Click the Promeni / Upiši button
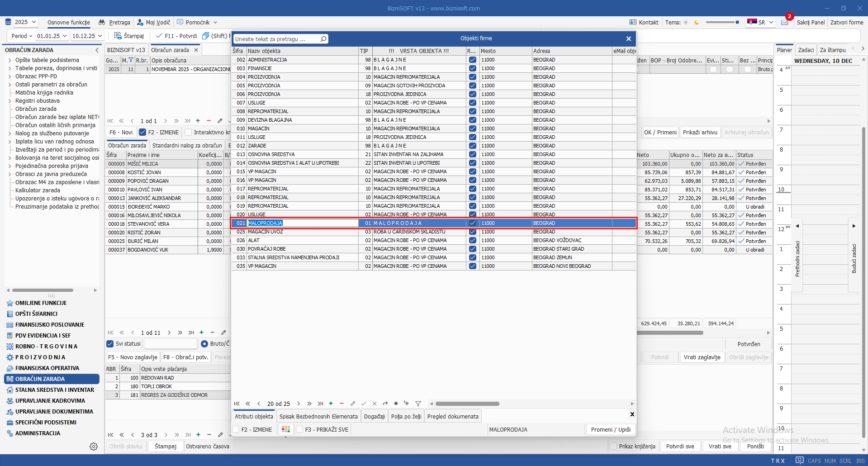This screenshot has width=868, height=466. tap(610, 429)
